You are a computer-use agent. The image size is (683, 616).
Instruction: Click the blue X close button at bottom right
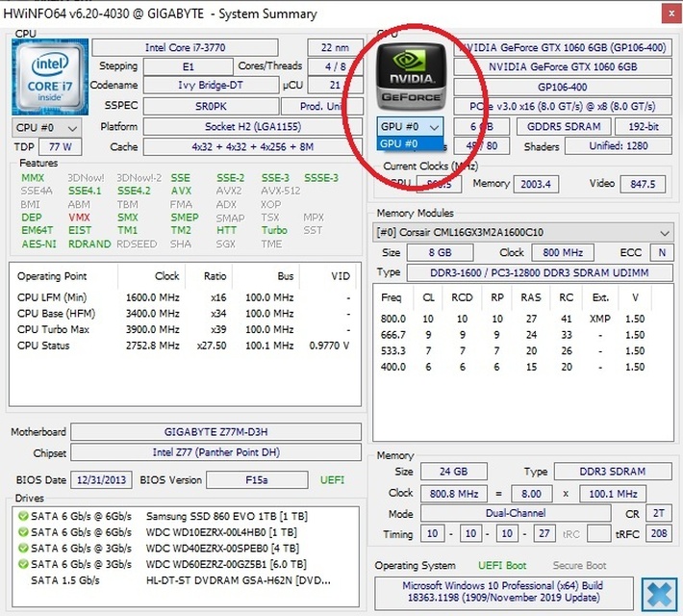(x=659, y=594)
